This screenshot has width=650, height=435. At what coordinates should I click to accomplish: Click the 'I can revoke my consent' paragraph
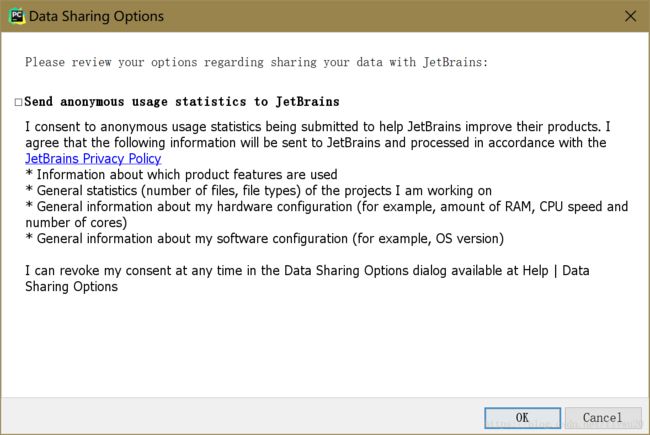point(307,279)
